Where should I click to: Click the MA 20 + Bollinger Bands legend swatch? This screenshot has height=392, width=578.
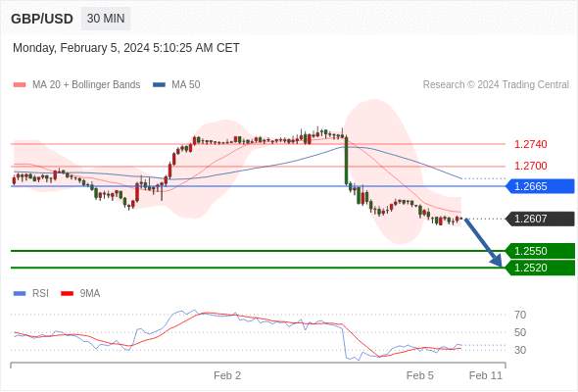(x=20, y=84)
